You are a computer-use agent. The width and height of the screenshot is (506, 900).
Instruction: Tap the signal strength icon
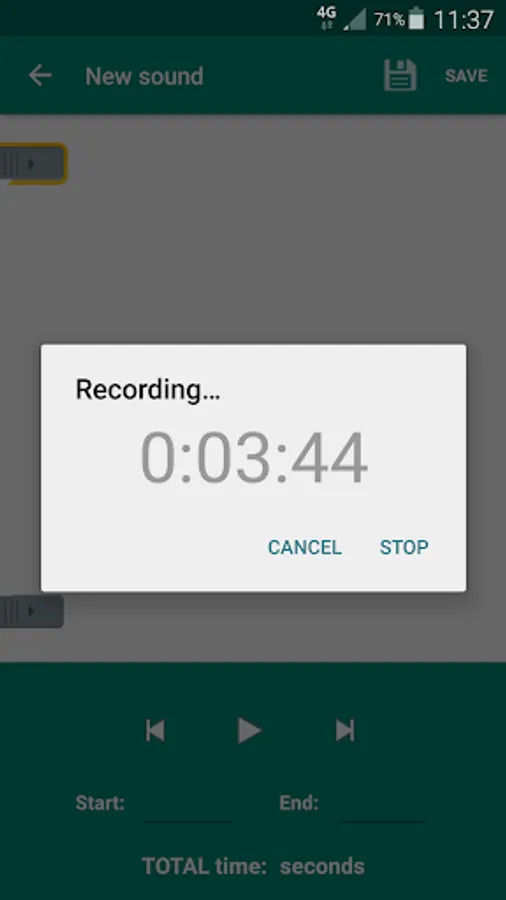click(x=356, y=20)
